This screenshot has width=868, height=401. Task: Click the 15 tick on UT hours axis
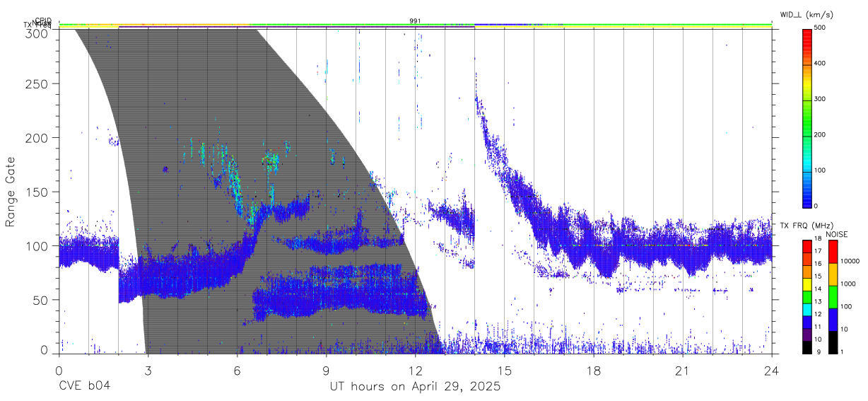(505, 371)
